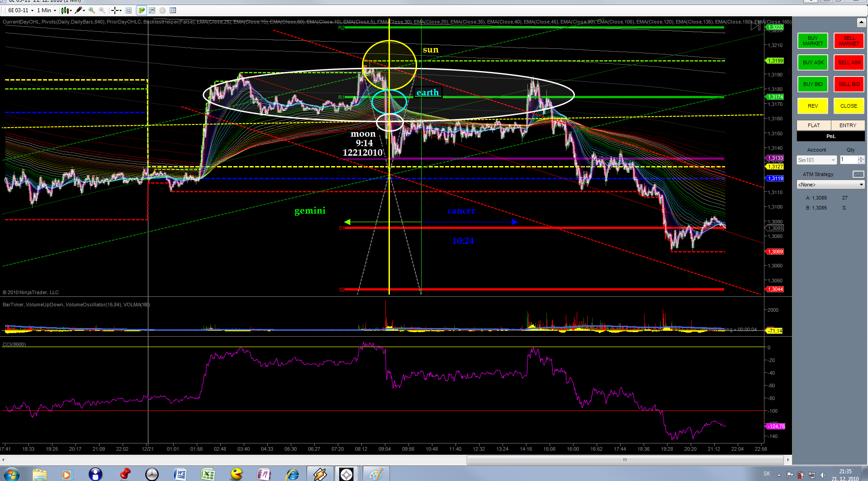Increase the order quantity with spinner

861,158
